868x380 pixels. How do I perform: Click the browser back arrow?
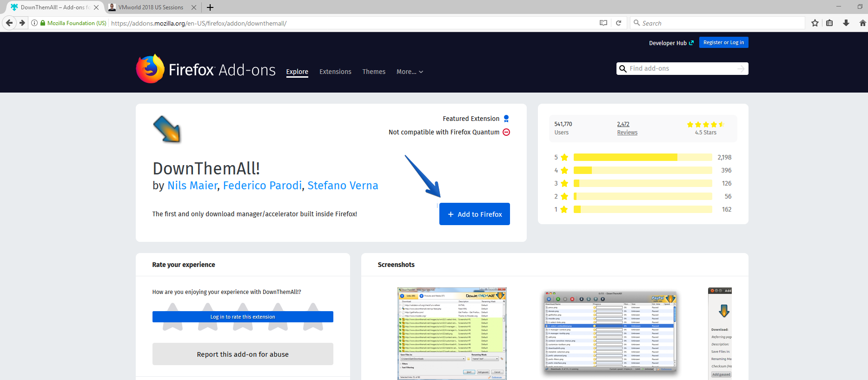click(x=9, y=23)
